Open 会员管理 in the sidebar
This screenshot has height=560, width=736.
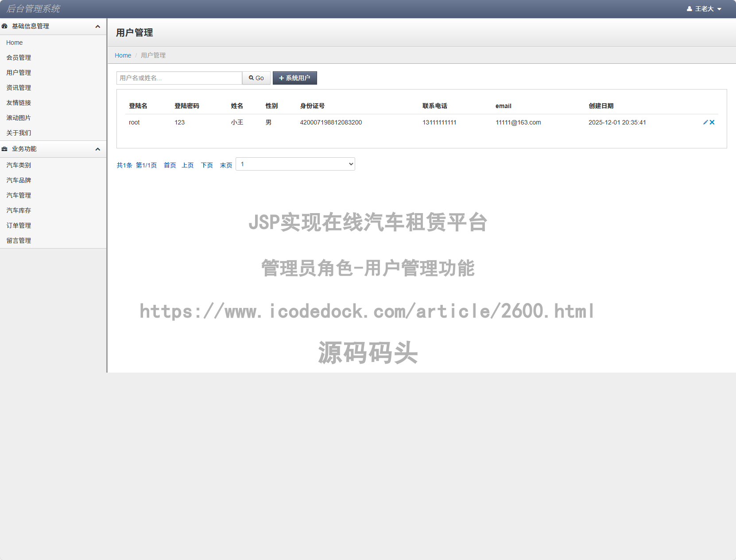19,57
